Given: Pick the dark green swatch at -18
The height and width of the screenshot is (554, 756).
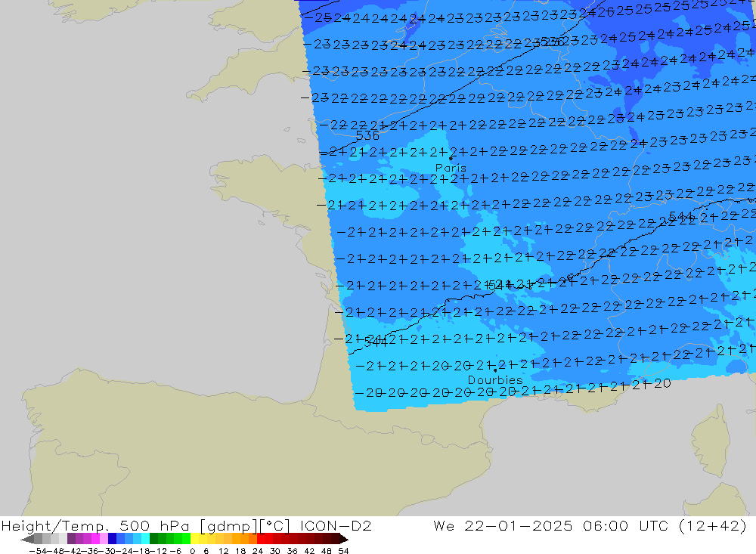Looking at the screenshot, I should point(153,539).
